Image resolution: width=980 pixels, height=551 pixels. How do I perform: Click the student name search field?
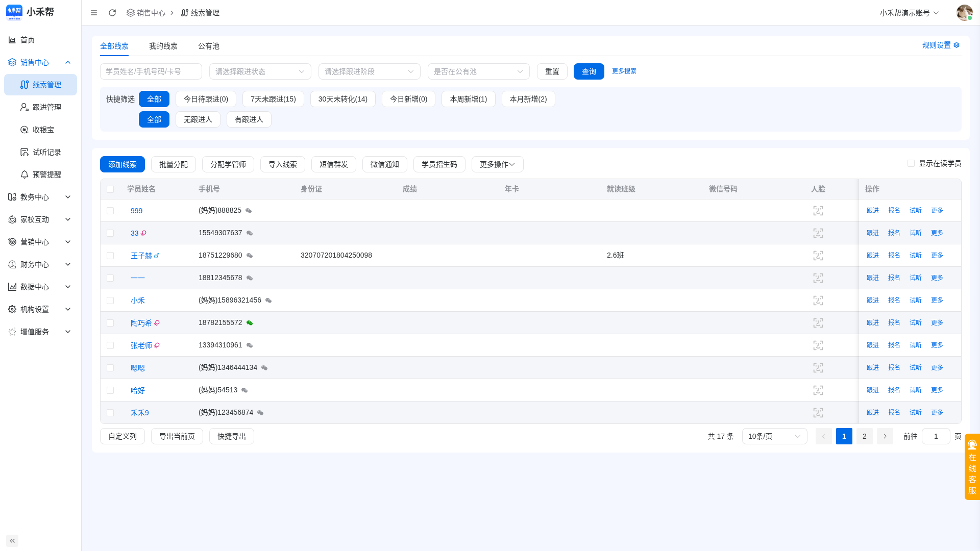[x=151, y=71]
